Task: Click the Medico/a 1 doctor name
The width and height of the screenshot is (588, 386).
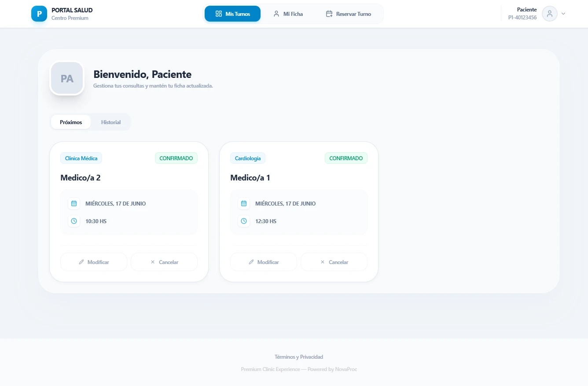Action: 250,178
